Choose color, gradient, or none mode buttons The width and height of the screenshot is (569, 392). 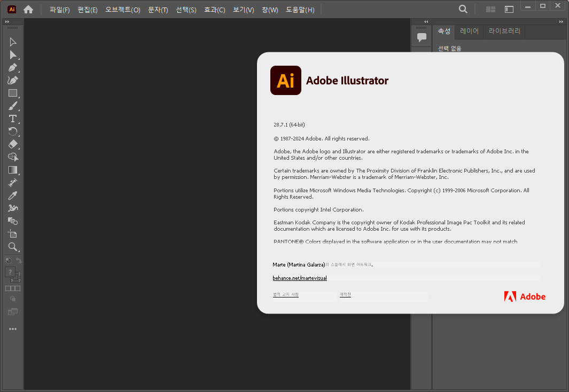[13, 288]
